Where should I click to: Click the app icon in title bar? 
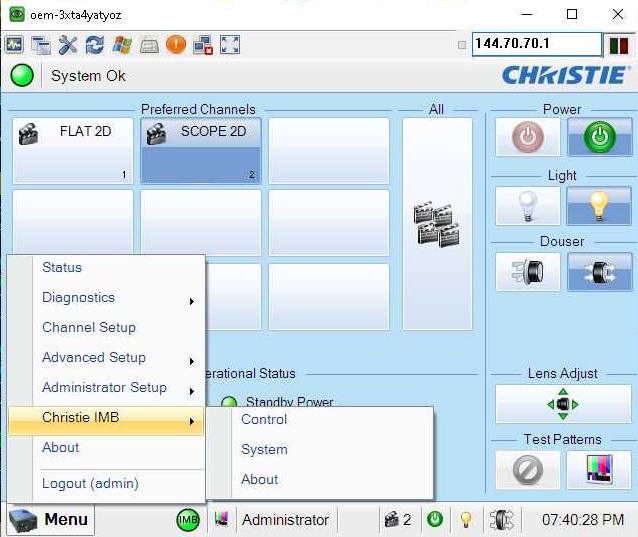(17, 15)
